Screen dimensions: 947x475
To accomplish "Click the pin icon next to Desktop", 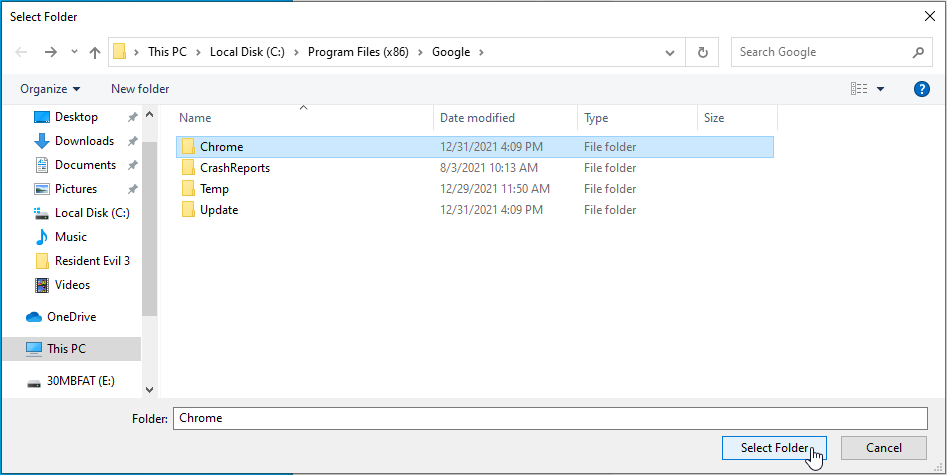I will click(x=132, y=117).
